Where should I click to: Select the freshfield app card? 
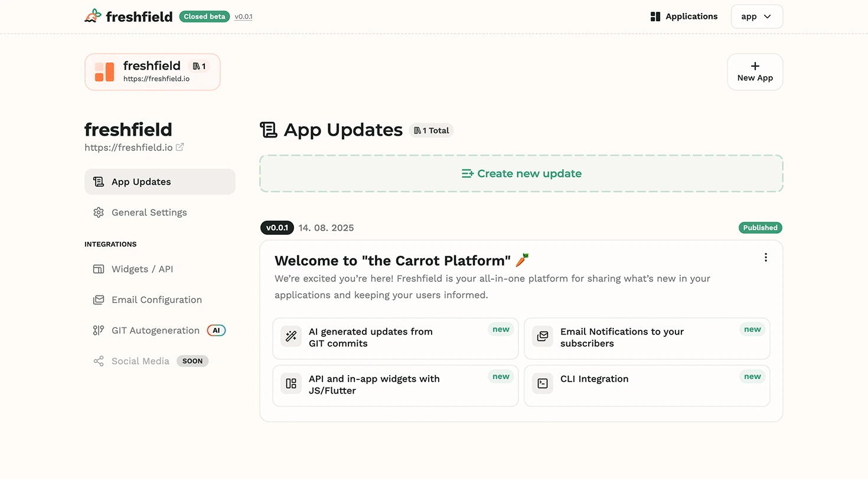click(x=152, y=72)
